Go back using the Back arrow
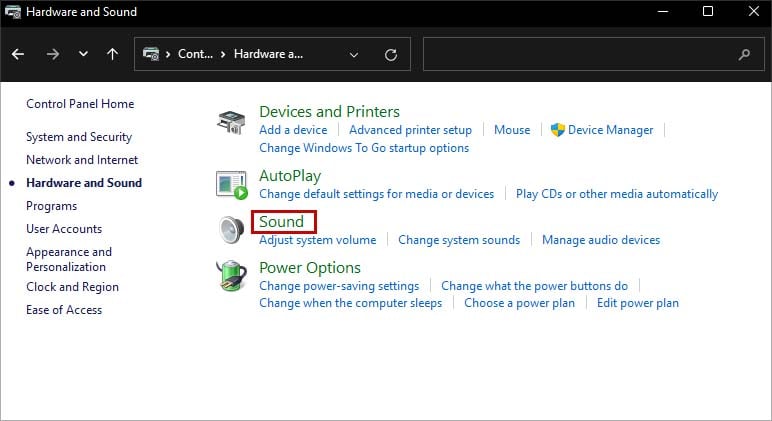This screenshot has height=421, width=772. pyautogui.click(x=18, y=54)
